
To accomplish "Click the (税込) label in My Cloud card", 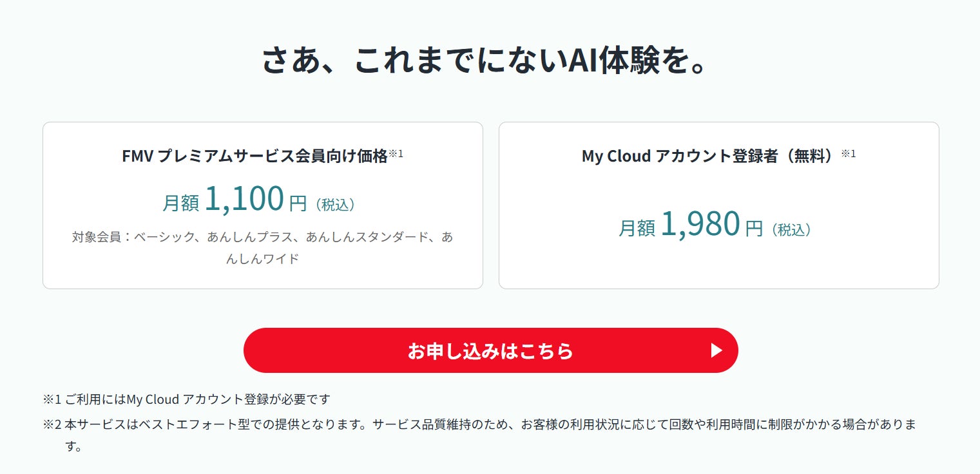I will pos(791,229).
